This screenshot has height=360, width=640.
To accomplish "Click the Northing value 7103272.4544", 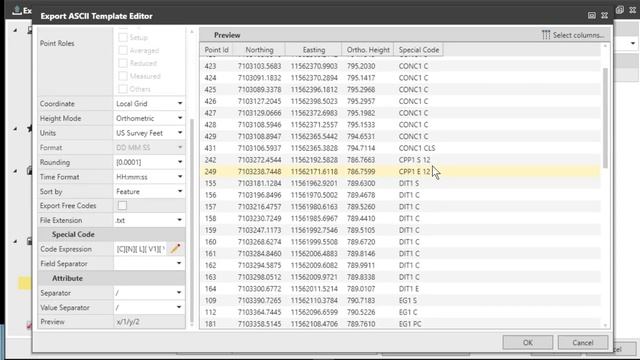I will 260,160.
